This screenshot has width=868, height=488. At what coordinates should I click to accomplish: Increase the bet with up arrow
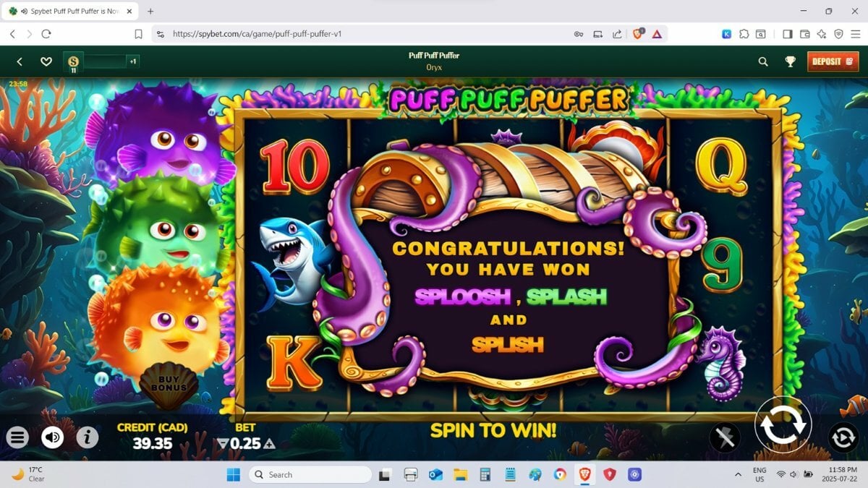tap(269, 444)
